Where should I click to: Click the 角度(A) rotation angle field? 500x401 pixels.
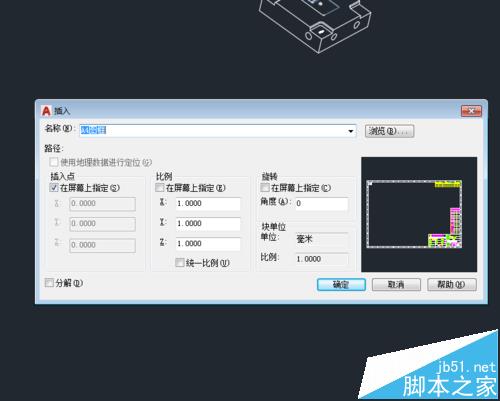pos(322,204)
